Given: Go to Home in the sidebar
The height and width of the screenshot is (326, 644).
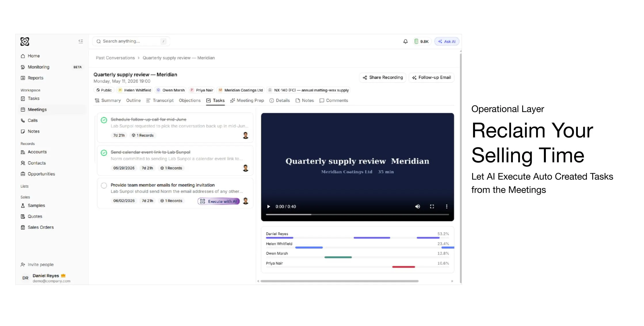Looking at the screenshot, I should pyautogui.click(x=34, y=56).
